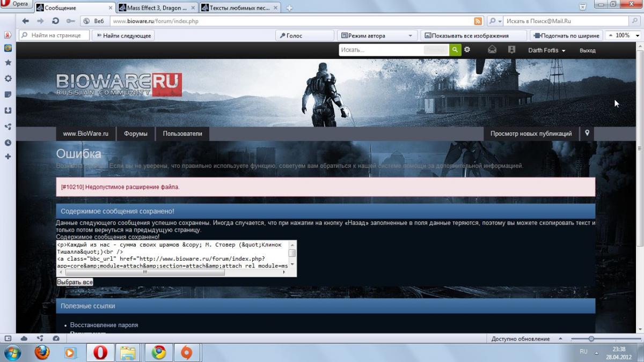The width and height of the screenshot is (644, 362).
Task: Click Найти следующее button
Action: [123, 35]
